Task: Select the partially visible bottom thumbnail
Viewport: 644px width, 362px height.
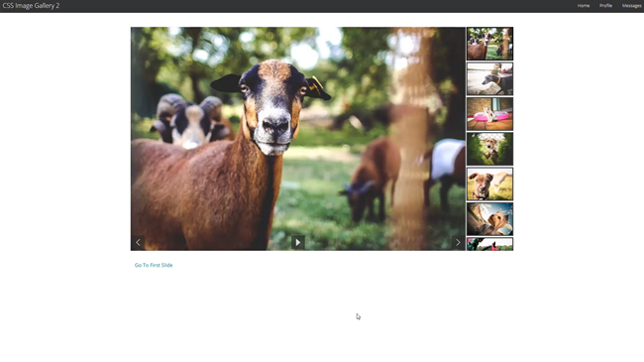Action: coord(489,244)
